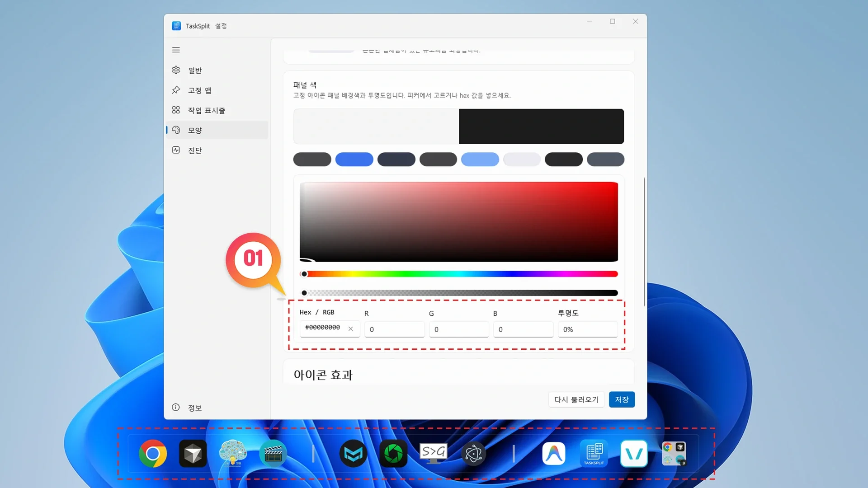Open the hamburger navigation menu
868x488 pixels.
click(176, 50)
